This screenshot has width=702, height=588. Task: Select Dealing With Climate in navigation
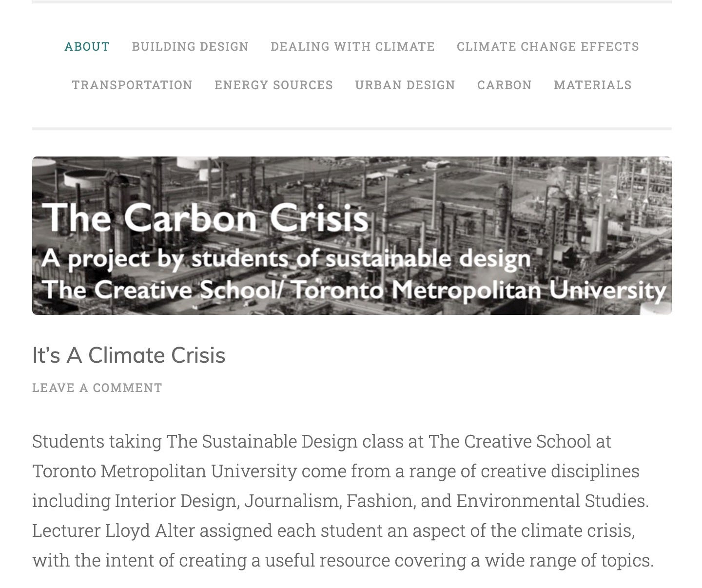pos(352,46)
